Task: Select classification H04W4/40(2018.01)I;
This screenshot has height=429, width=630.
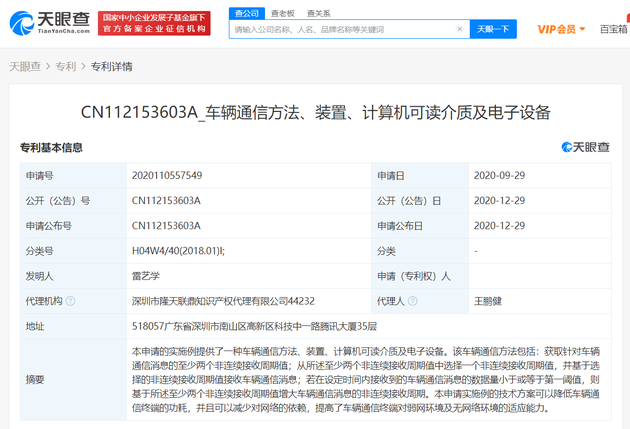Action: click(x=178, y=251)
